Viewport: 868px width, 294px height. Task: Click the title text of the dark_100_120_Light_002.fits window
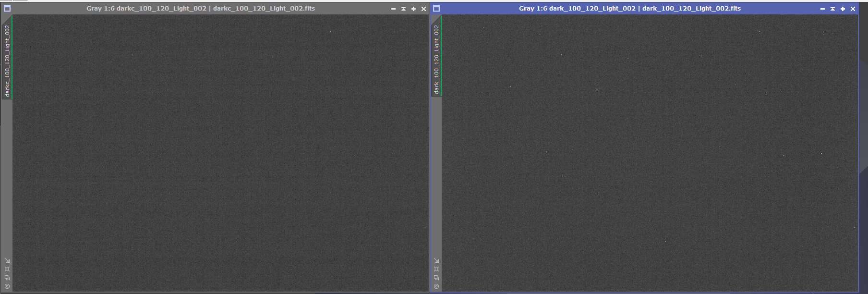(x=630, y=8)
